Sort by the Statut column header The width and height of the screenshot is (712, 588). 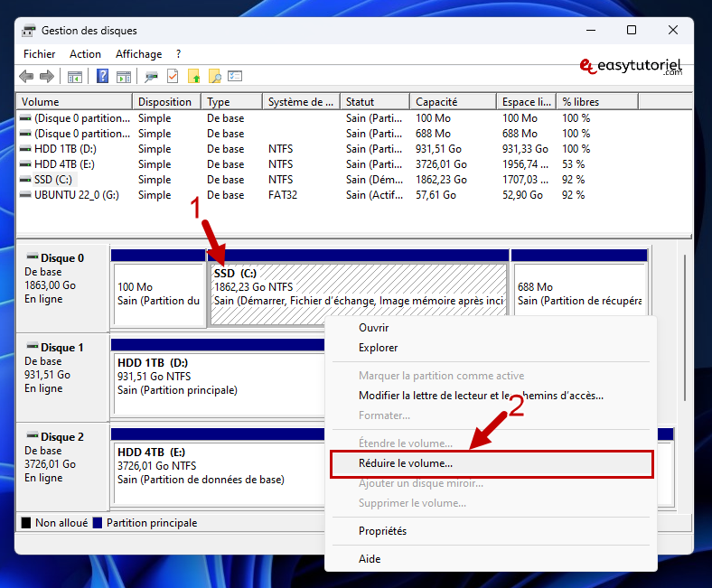click(x=375, y=102)
